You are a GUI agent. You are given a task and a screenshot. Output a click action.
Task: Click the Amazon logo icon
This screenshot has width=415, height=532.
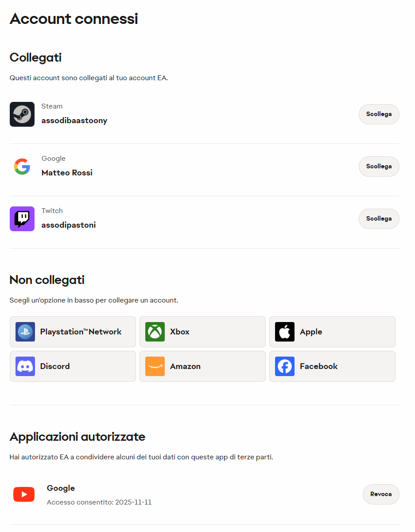coord(155,366)
